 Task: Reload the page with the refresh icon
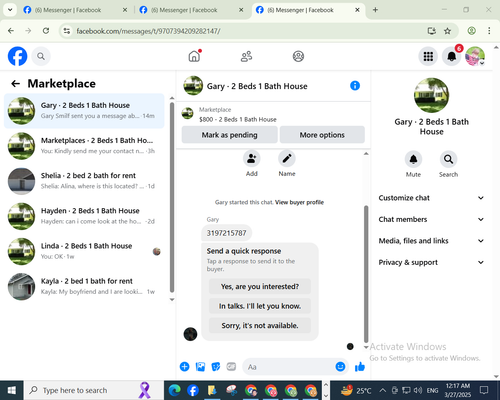point(46,31)
